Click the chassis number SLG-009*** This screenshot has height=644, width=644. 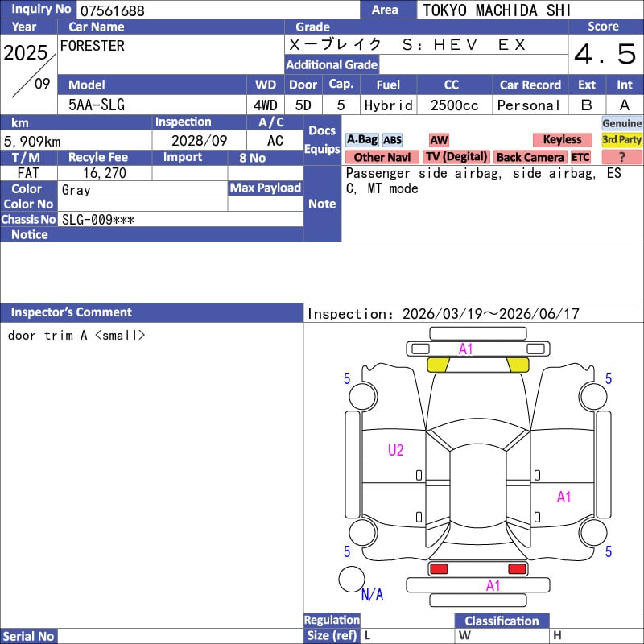tap(98, 220)
